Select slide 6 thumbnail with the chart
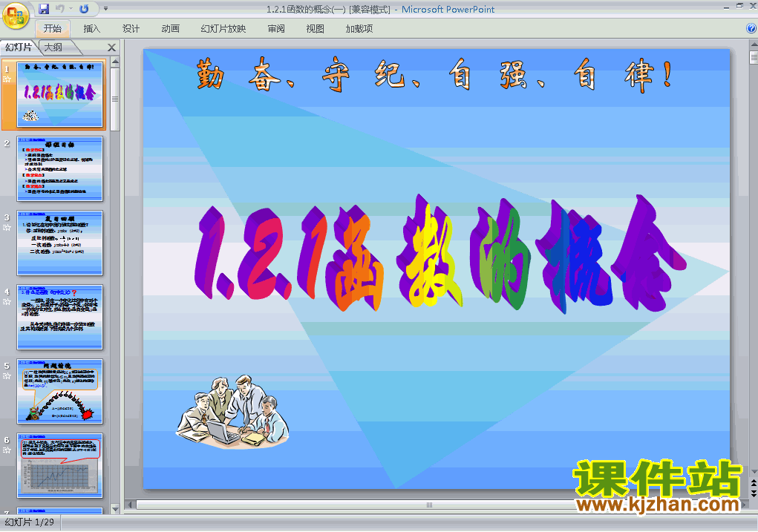 60,465
